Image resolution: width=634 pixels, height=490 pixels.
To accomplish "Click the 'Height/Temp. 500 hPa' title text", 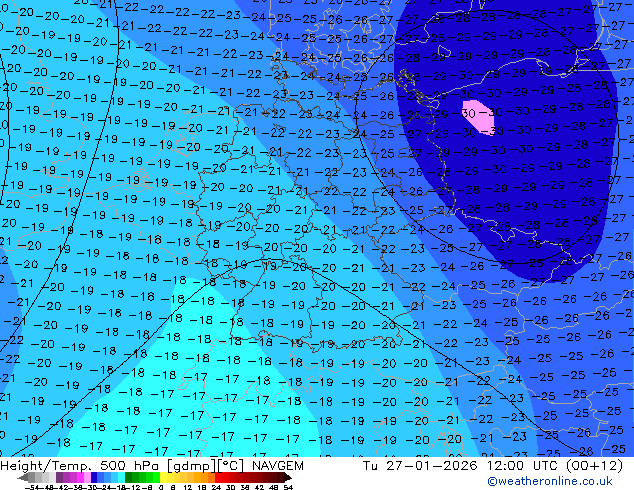I will pos(78,466).
